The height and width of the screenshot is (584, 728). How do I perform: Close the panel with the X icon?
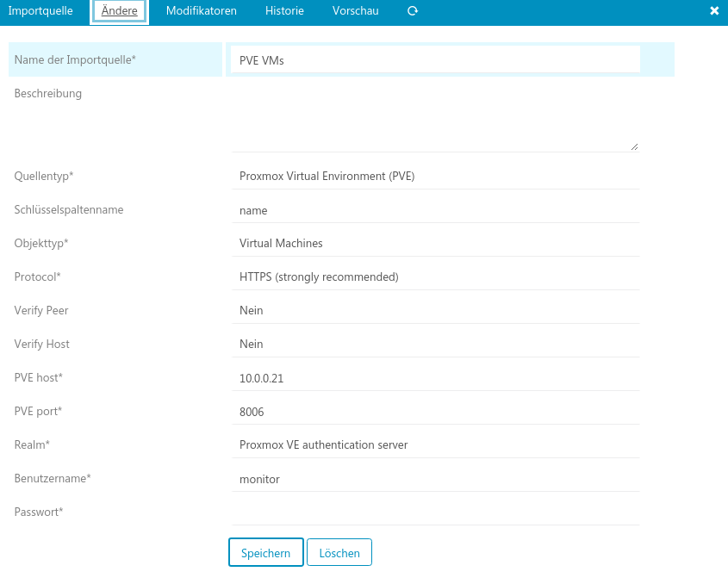714,10
